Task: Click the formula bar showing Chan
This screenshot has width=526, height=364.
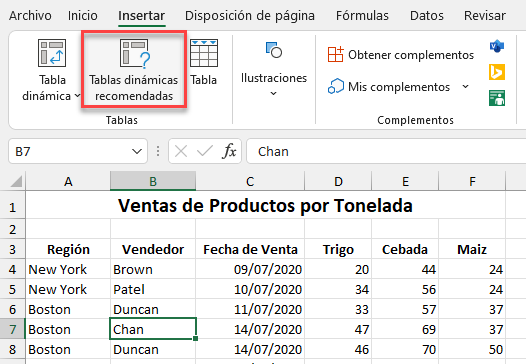Action: (386, 151)
